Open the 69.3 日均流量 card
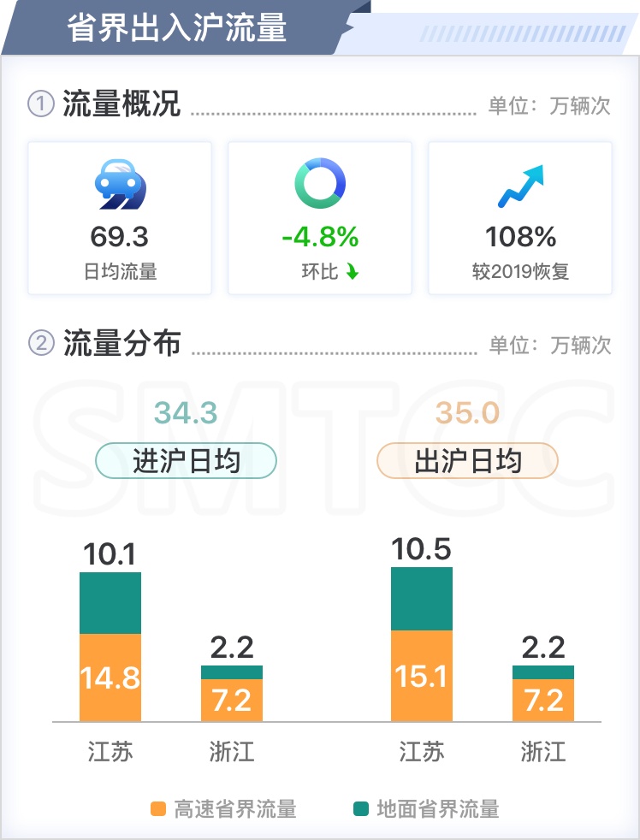Image resolution: width=640 pixels, height=840 pixels. pyautogui.click(x=120, y=218)
